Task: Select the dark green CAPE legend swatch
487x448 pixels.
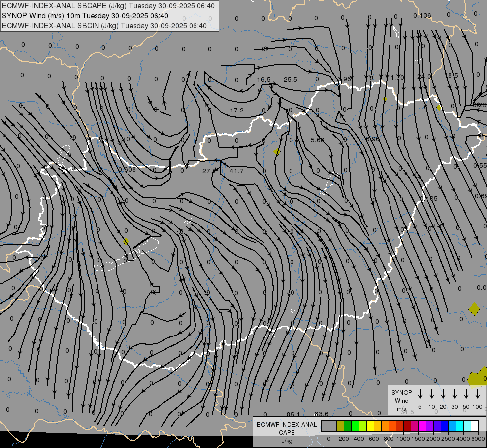Action: (348, 426)
